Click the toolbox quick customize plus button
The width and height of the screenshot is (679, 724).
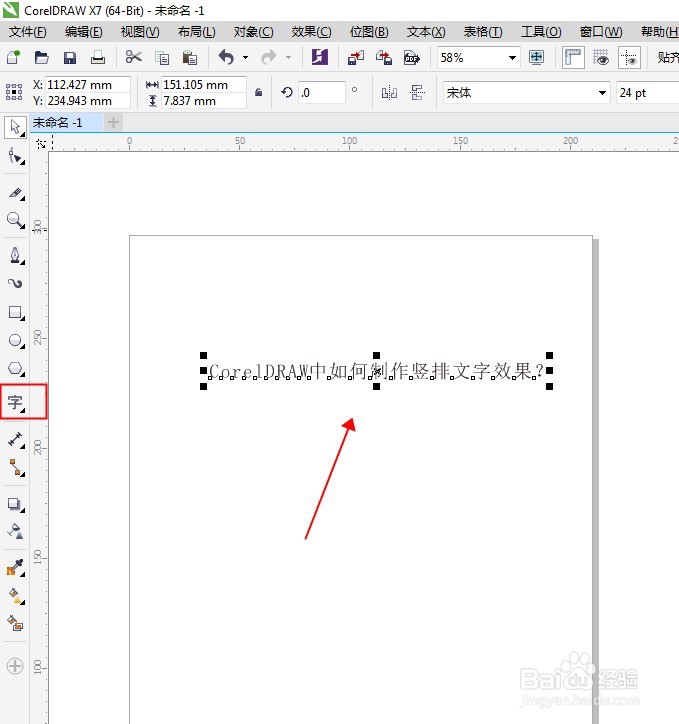[x=15, y=666]
